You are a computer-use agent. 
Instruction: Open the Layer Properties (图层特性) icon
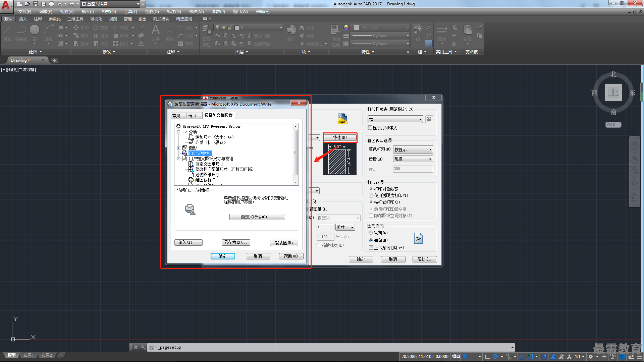tap(207, 35)
